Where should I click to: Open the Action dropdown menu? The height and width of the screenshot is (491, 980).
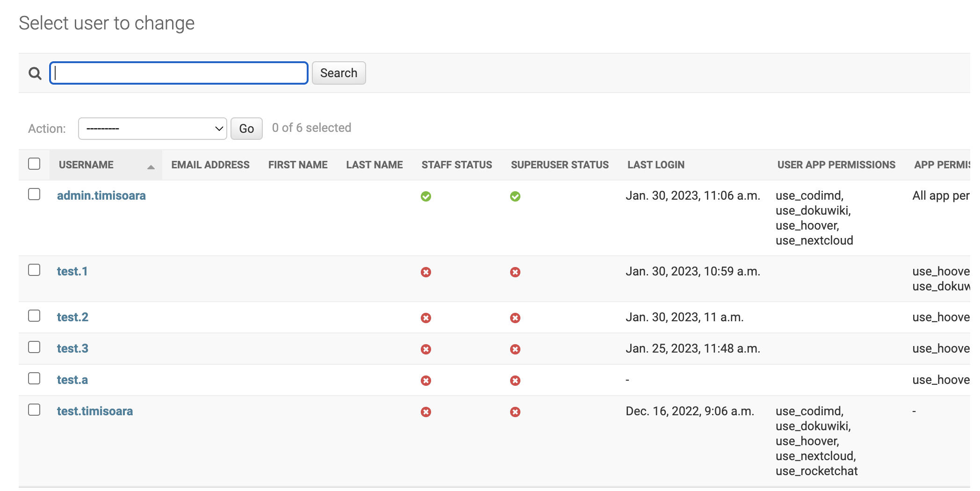[x=152, y=129]
